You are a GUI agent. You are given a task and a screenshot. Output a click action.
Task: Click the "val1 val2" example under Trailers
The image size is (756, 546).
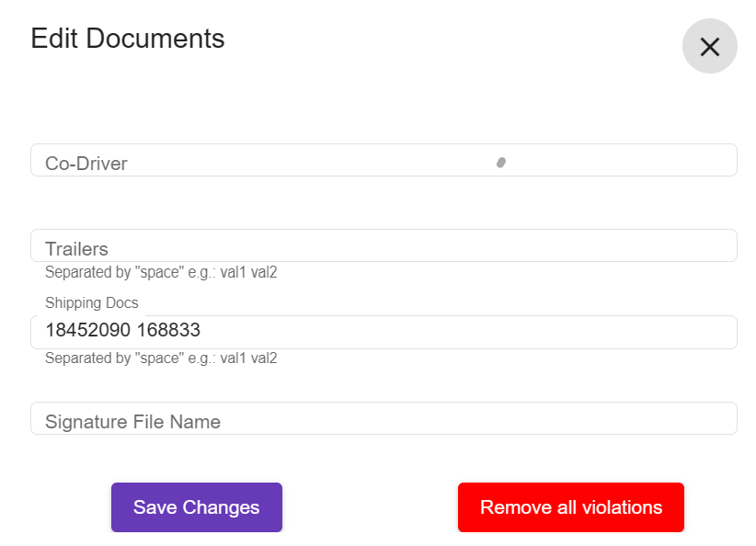tap(249, 272)
